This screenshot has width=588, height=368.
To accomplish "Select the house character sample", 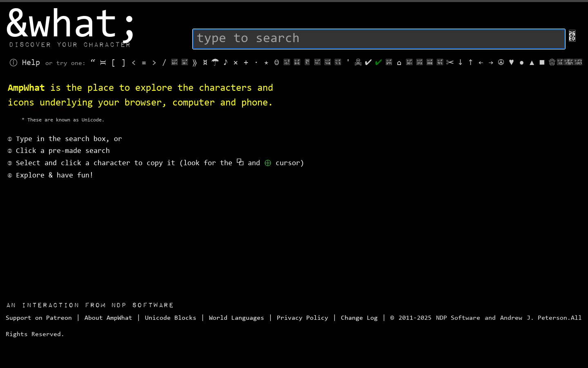I will 399,63.
